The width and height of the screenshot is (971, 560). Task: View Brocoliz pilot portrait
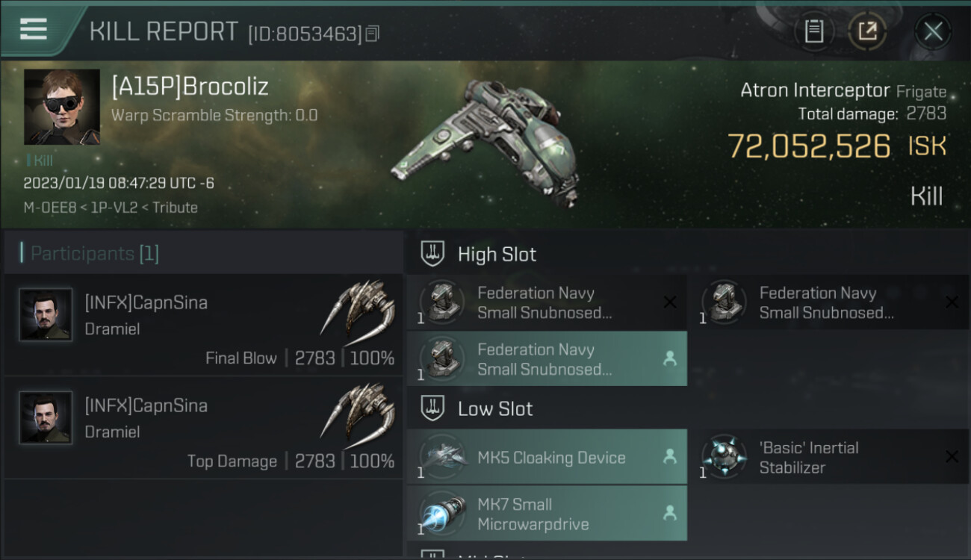tap(62, 107)
